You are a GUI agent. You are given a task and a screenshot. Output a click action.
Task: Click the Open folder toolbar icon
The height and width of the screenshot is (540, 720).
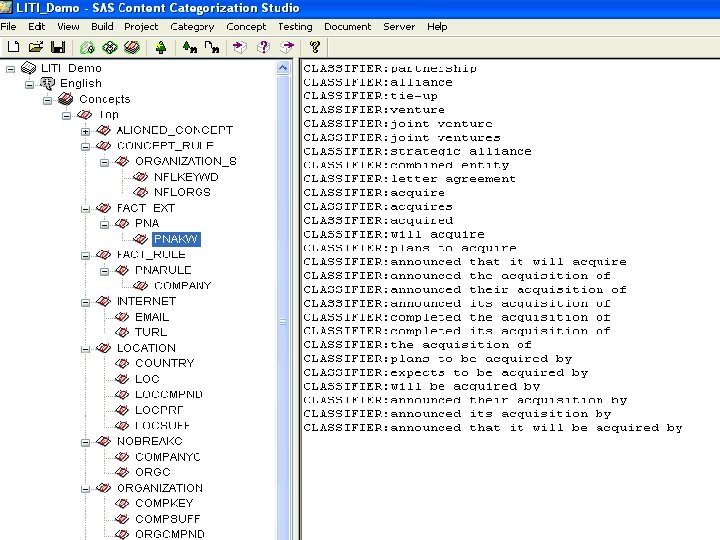[x=35, y=47]
